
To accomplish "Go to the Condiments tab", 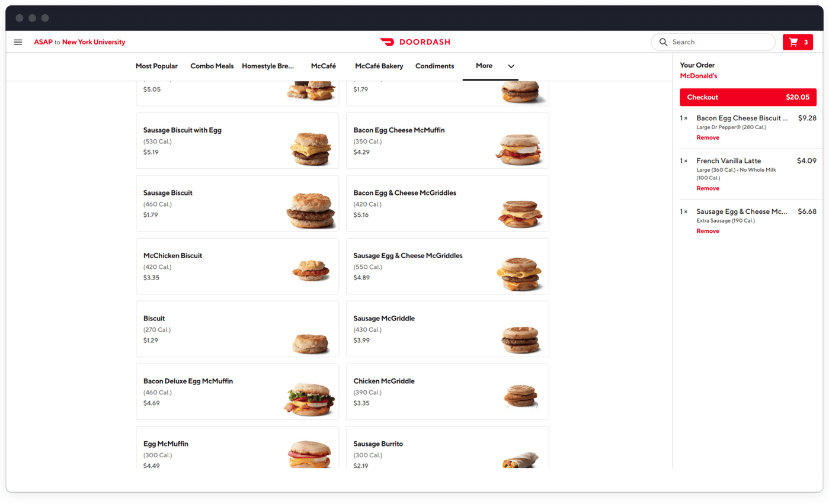I will (x=434, y=66).
